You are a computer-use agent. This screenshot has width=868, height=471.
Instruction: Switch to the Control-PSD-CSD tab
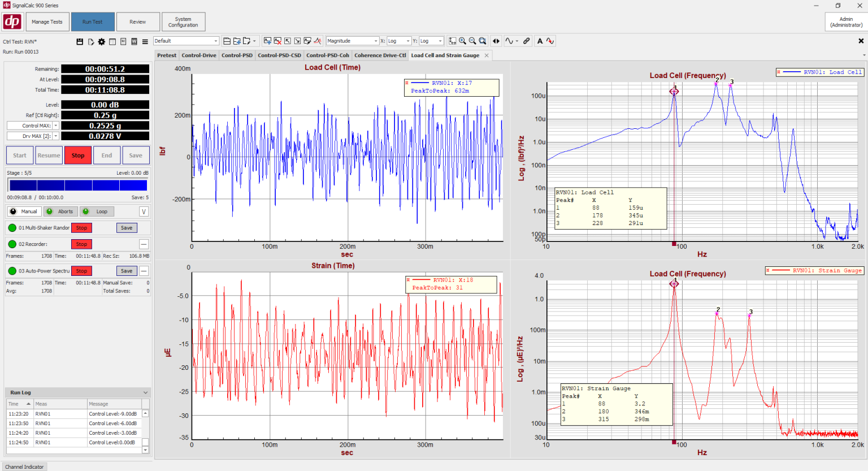coord(280,55)
